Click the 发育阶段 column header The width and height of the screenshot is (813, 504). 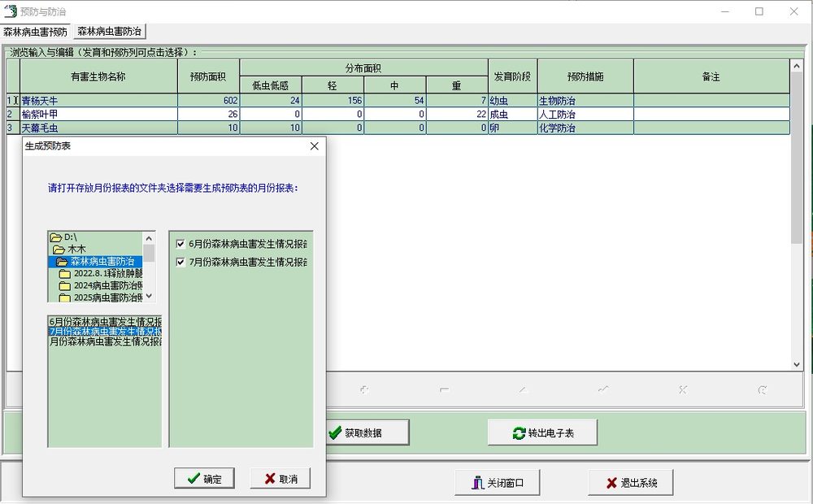click(x=513, y=76)
